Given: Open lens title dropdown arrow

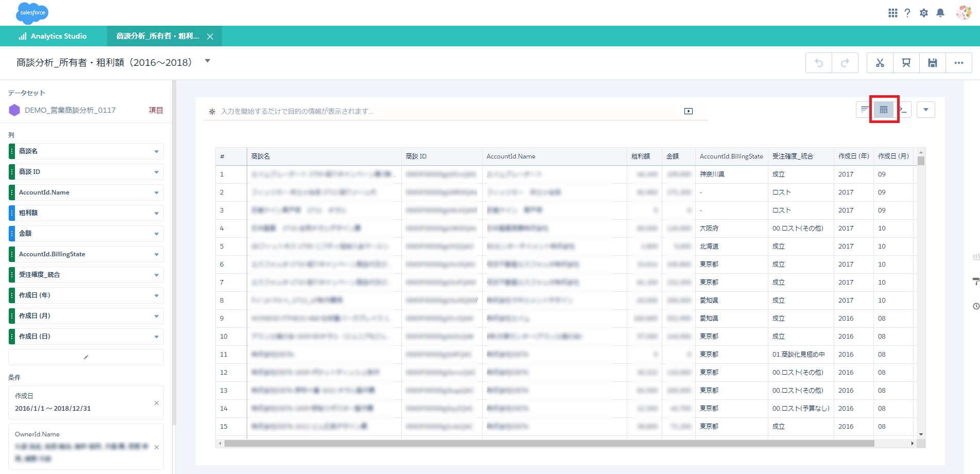Looking at the screenshot, I should [x=208, y=61].
